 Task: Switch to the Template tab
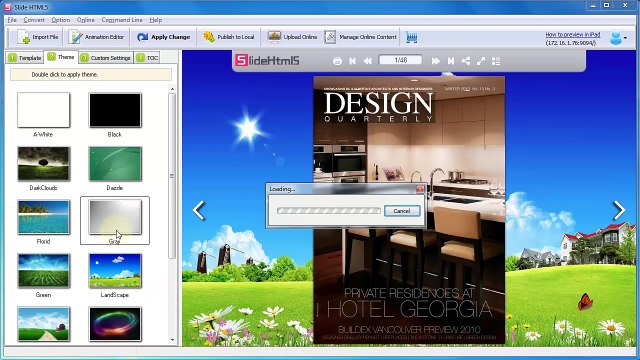pos(24,58)
